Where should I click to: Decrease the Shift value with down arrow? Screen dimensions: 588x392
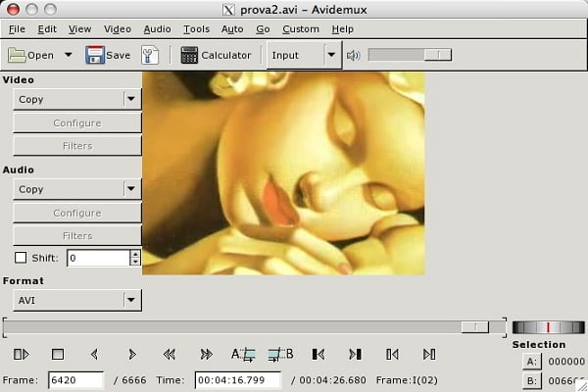[x=135, y=262]
